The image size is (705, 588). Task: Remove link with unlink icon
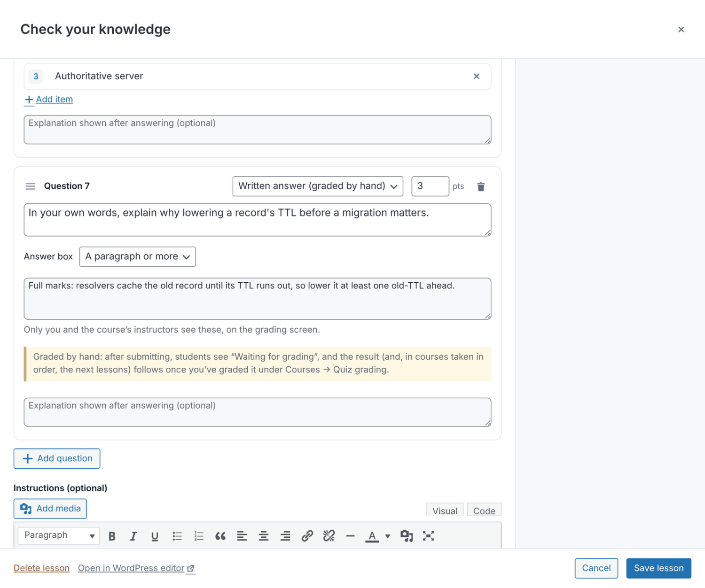329,536
